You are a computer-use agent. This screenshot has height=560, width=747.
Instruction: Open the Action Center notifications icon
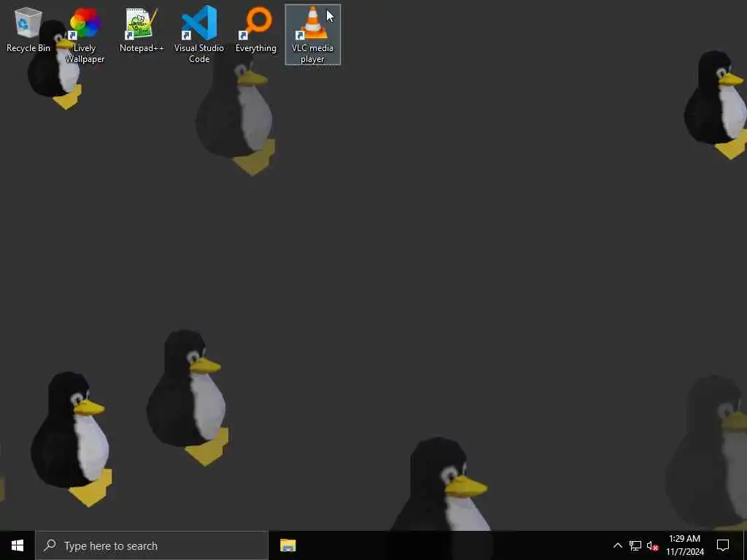pos(723,545)
